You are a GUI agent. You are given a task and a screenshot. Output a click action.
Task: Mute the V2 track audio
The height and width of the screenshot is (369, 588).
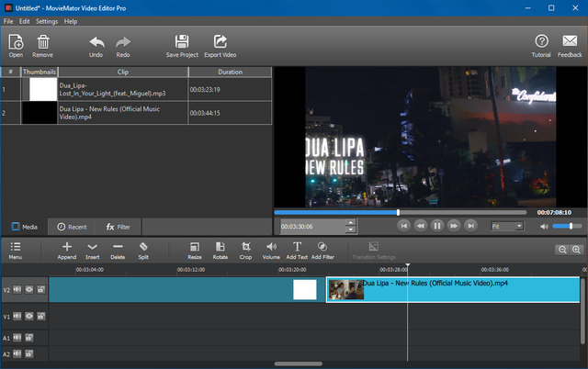point(17,289)
